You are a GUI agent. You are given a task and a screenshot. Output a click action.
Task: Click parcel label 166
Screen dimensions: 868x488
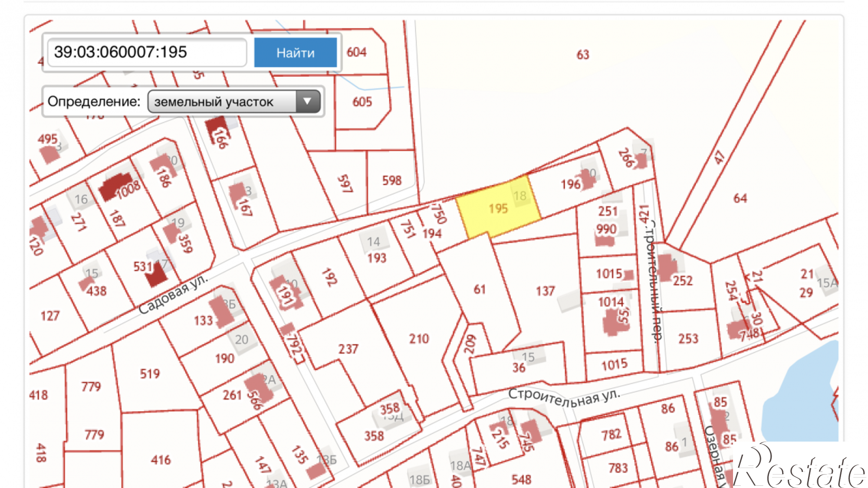tap(220, 139)
